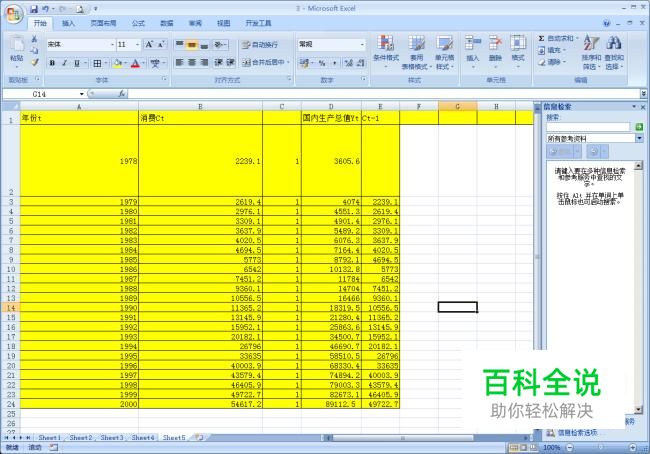
Task: Open Clear options with eraser
Action: (552, 62)
